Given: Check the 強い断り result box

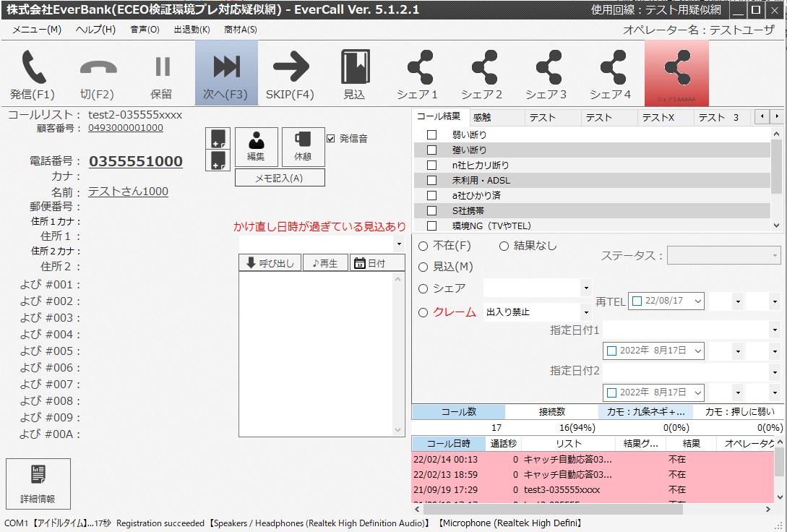Looking at the screenshot, I should 431,150.
